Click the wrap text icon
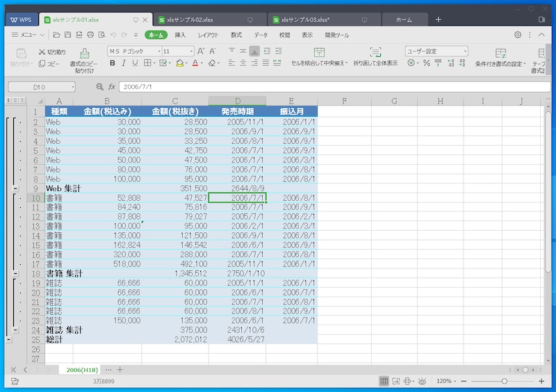 (x=375, y=53)
